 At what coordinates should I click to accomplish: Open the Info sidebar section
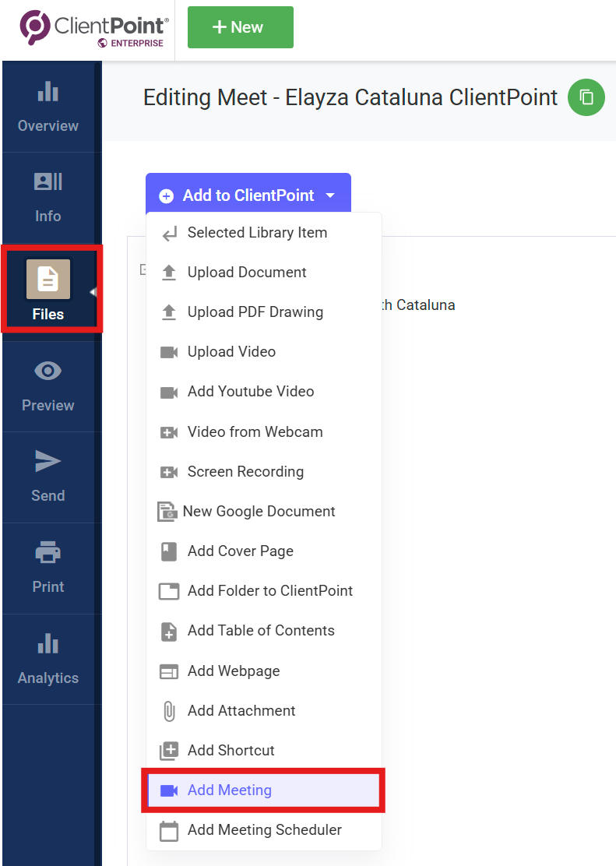pyautogui.click(x=48, y=197)
